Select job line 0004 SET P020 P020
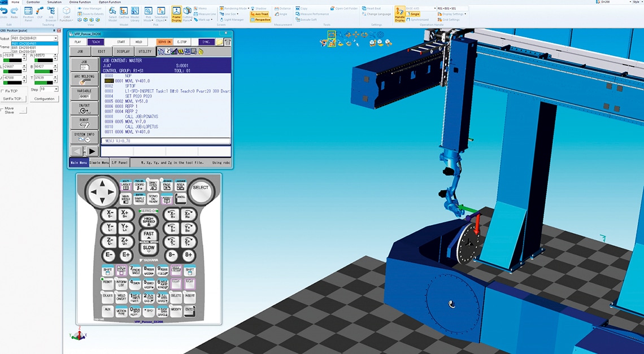 coord(136,96)
